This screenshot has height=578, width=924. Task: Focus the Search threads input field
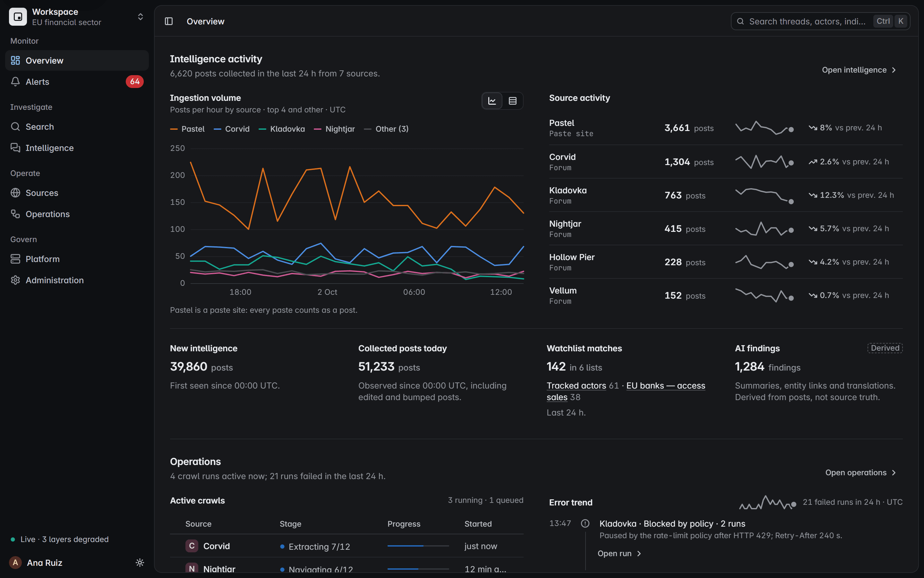tap(820, 22)
